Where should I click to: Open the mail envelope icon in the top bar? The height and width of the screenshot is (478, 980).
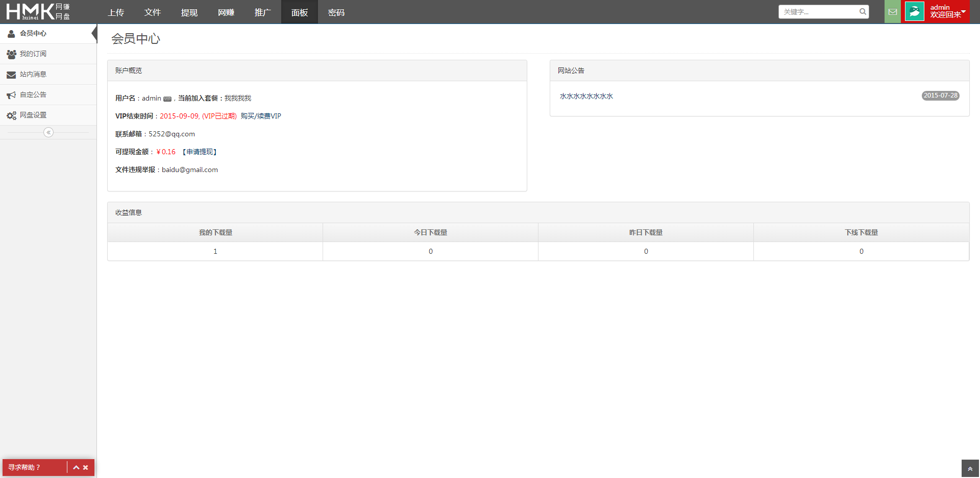pos(892,11)
